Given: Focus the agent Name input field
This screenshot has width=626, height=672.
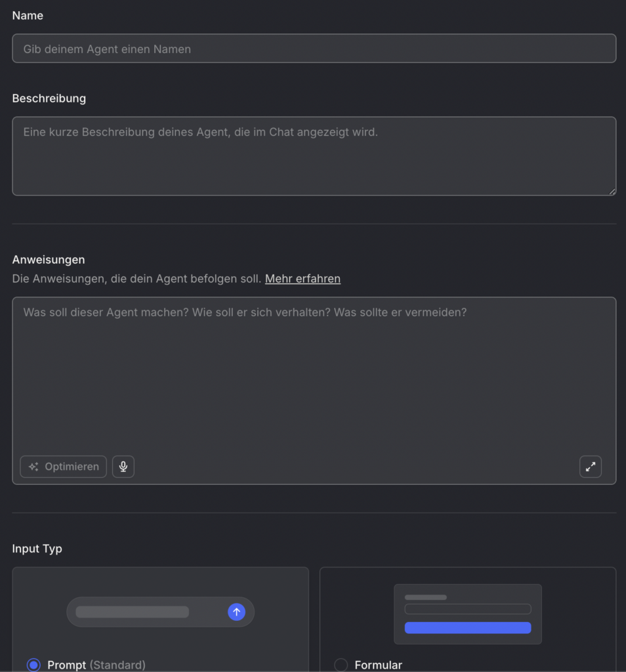Looking at the screenshot, I should (314, 49).
